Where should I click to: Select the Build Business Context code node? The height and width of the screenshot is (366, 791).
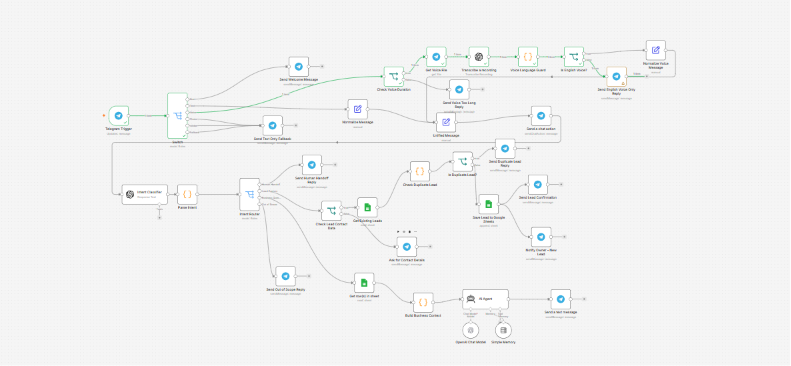pyautogui.click(x=423, y=302)
